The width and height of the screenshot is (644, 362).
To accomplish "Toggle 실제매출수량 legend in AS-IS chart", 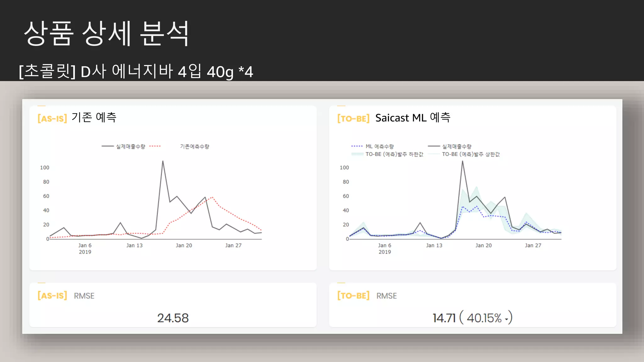I will [x=124, y=146].
